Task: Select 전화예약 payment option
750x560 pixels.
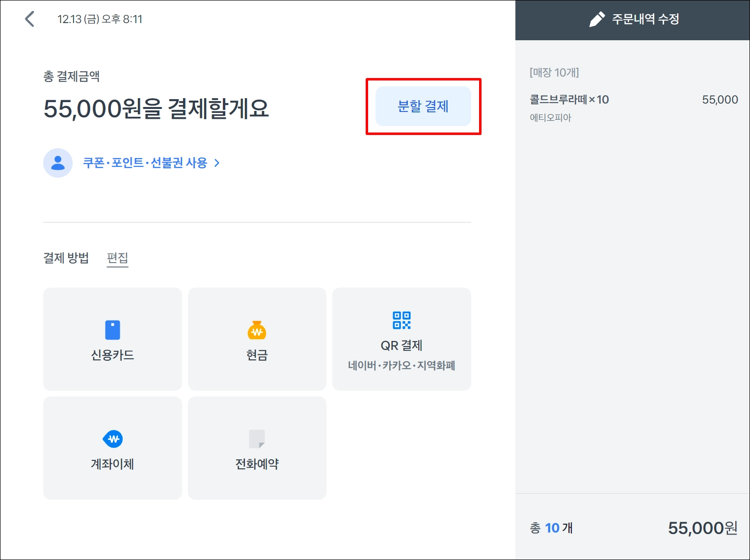Action: coord(257,448)
